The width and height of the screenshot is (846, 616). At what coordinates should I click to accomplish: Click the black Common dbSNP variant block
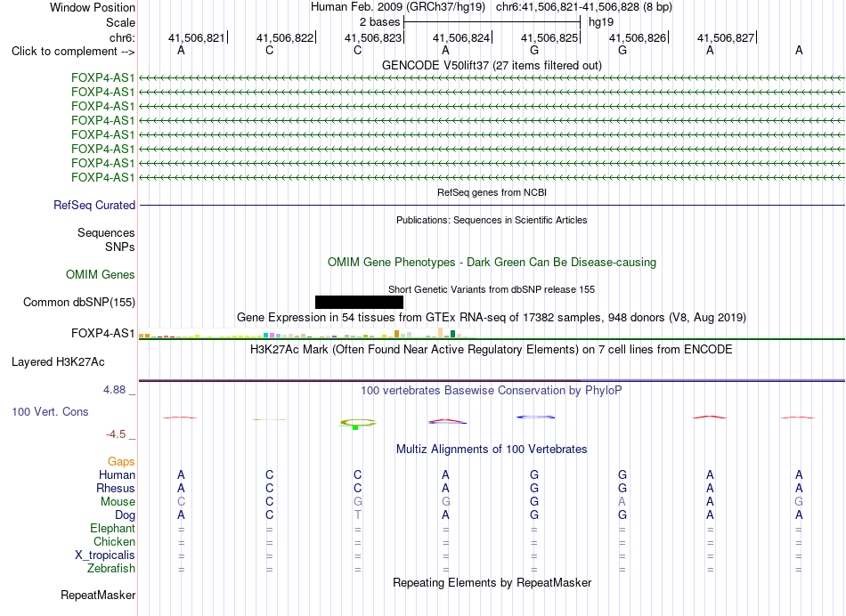point(360,302)
